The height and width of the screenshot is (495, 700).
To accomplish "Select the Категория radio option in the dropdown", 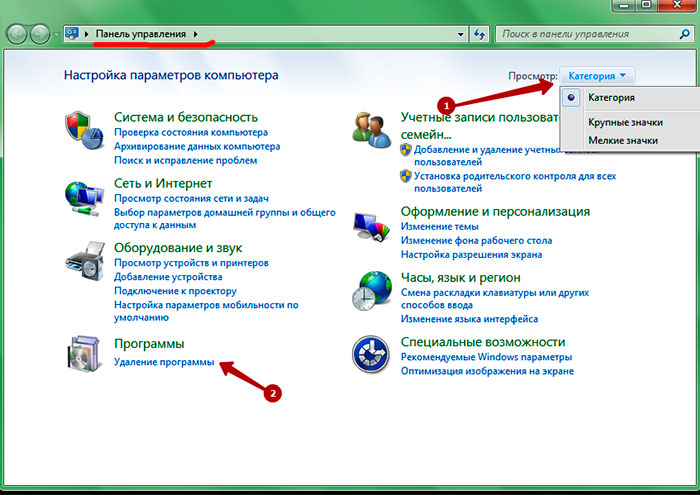I will (571, 98).
